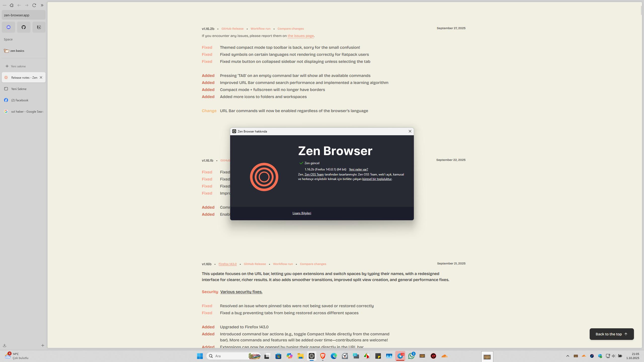The height and width of the screenshot is (362, 644).
Task: Click the Yeni neler var? link
Action: (358, 169)
